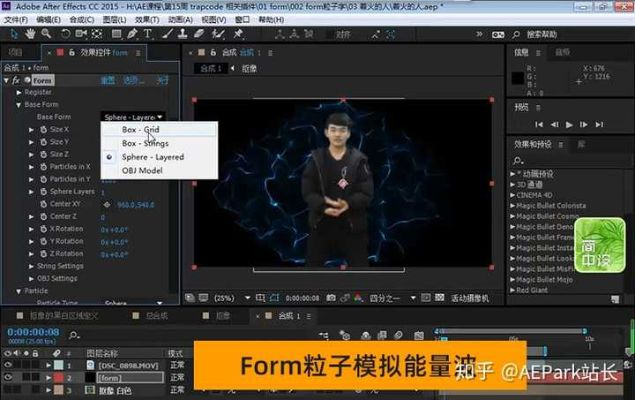The width and height of the screenshot is (635, 400).
Task: Click the timeline current time 0:00:00:08
Action: coord(32,332)
